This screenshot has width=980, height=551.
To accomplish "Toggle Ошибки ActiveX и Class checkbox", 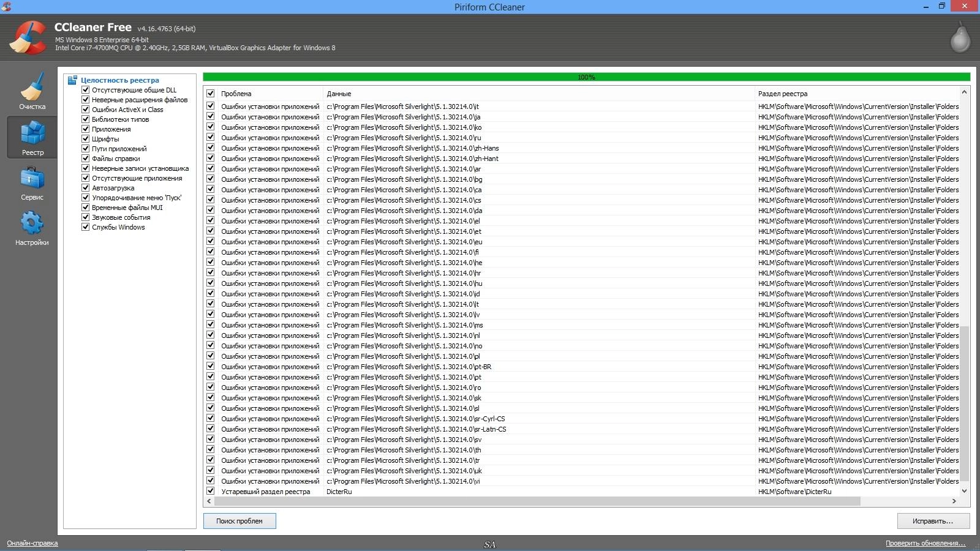I will tap(86, 110).
